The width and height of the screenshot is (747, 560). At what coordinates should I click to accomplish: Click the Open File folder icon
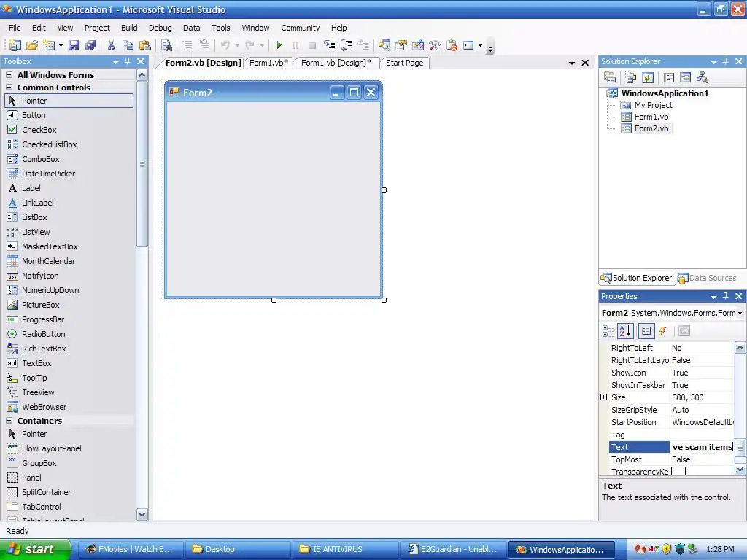pos(32,45)
